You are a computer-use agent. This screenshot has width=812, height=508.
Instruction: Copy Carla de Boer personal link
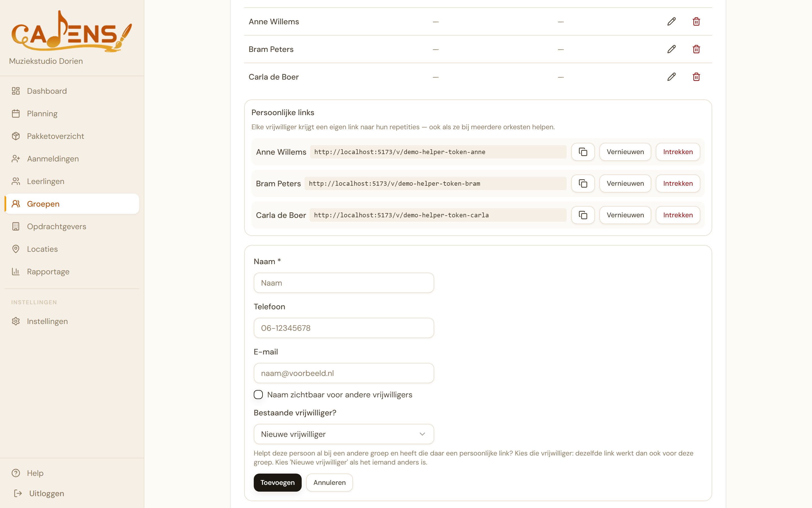[x=583, y=215]
